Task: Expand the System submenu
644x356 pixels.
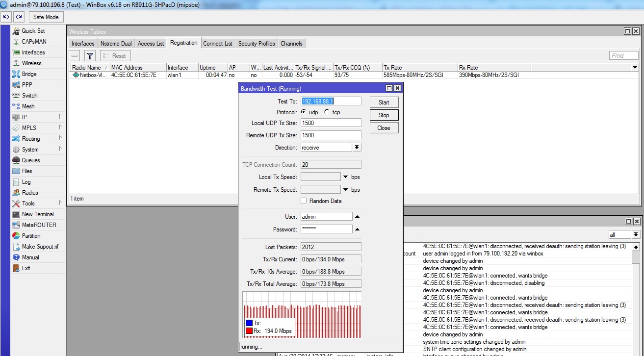Action: click(x=60, y=149)
